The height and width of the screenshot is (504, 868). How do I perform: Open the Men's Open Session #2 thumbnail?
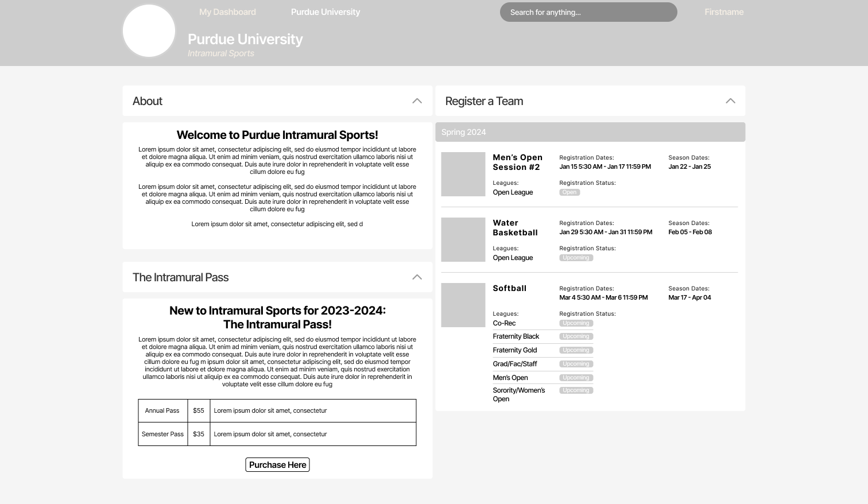click(463, 174)
